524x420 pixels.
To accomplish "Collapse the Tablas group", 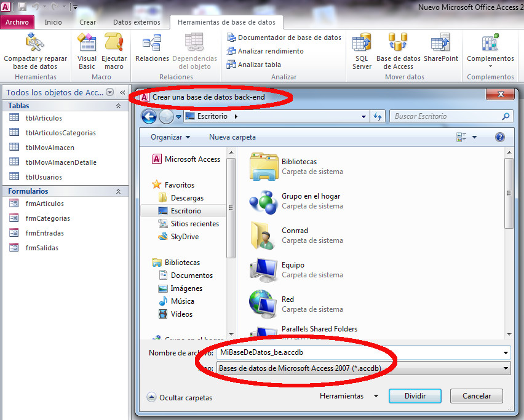I will coord(118,106).
